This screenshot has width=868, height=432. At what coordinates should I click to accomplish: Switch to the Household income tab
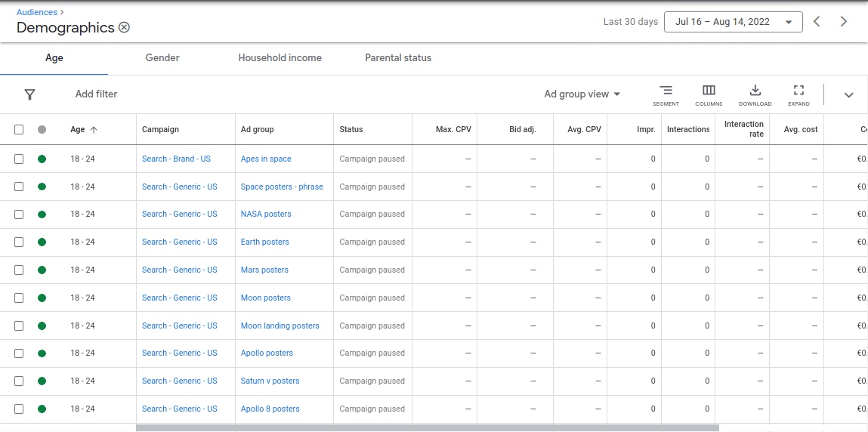coord(280,58)
